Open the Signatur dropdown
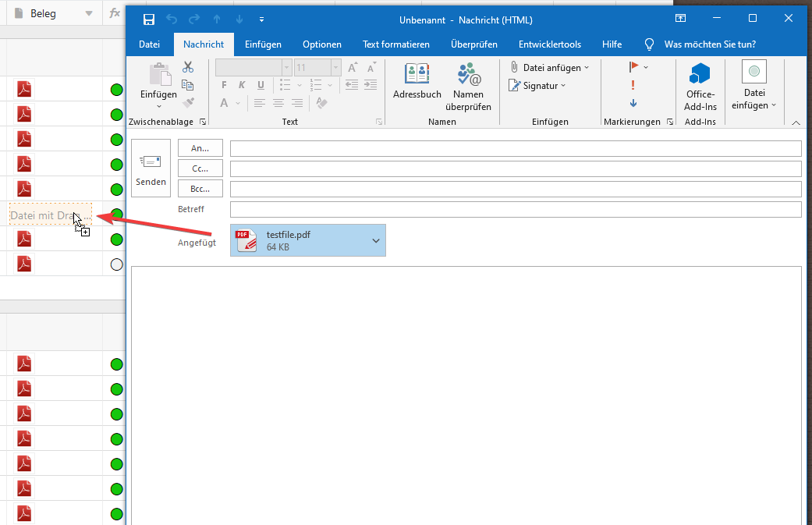The height and width of the screenshot is (525, 812). click(x=537, y=86)
